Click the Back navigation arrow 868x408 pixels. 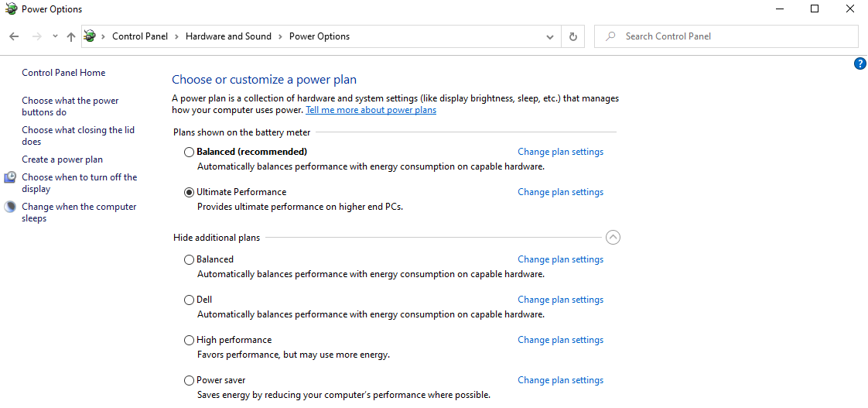[15, 36]
